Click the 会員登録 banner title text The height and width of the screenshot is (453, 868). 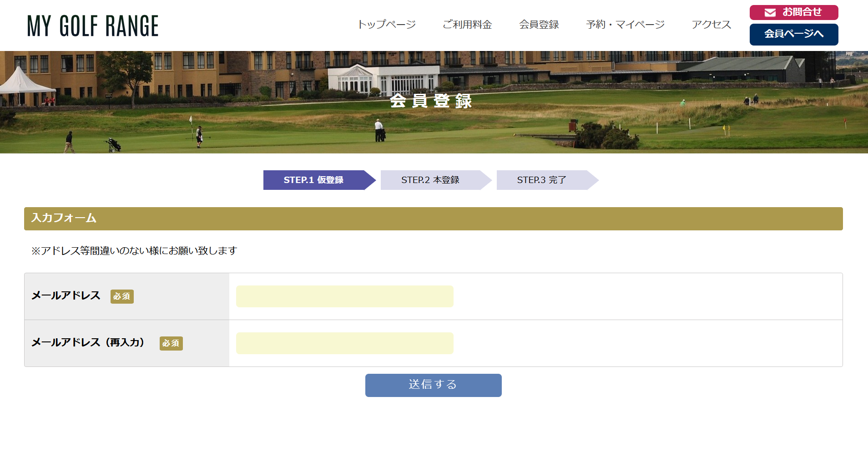click(x=431, y=101)
